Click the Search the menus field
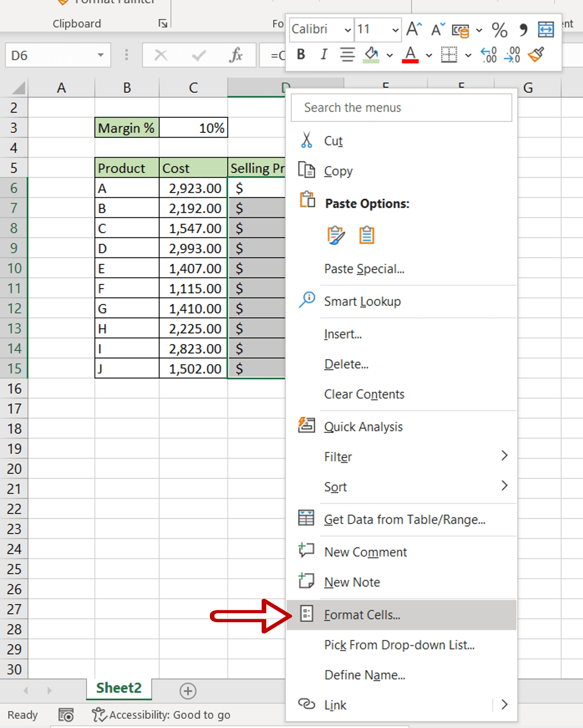 [402, 107]
